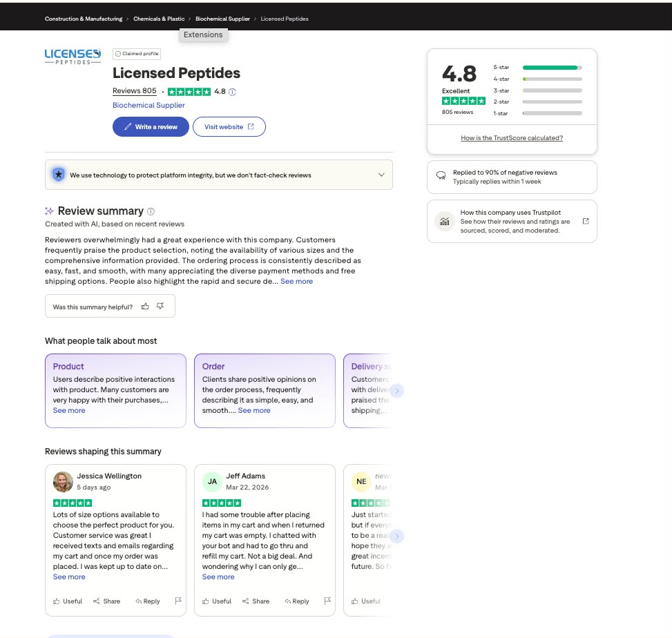Click the Excellent star rating in score card
The width and height of the screenshot is (672, 638).
point(463,101)
